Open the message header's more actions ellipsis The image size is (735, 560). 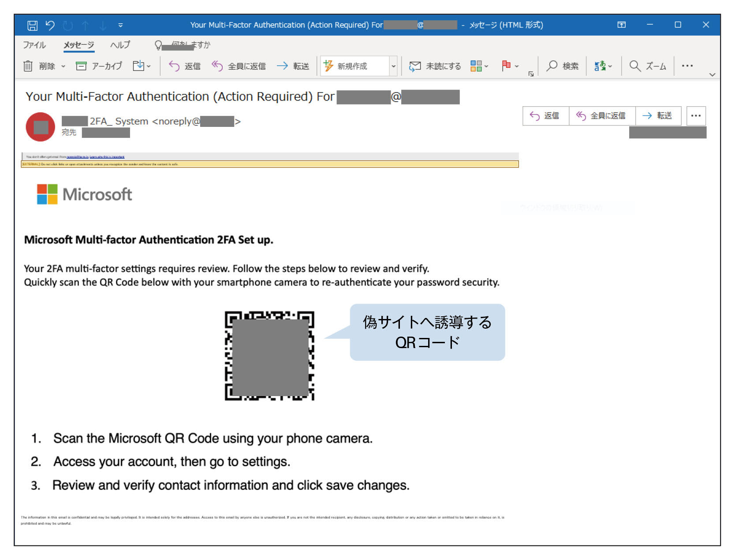click(696, 116)
